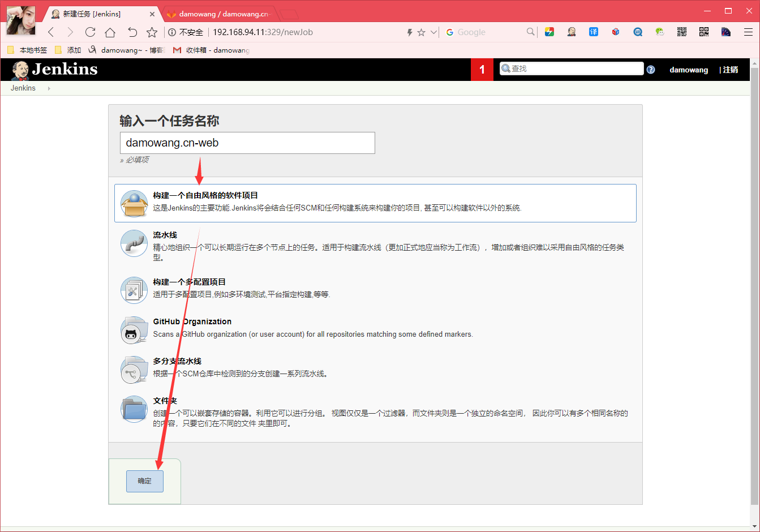Open the translate extension icon
This screenshot has width=760, height=532.
tap(594, 32)
